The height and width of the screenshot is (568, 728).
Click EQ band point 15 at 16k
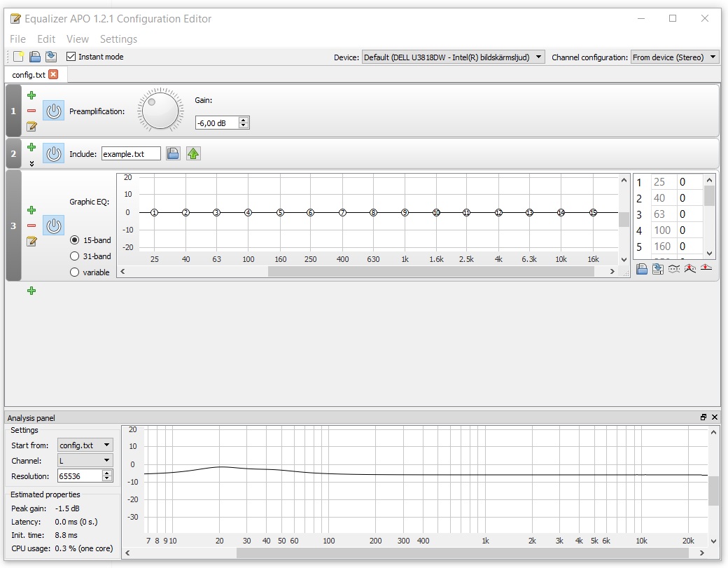593,212
